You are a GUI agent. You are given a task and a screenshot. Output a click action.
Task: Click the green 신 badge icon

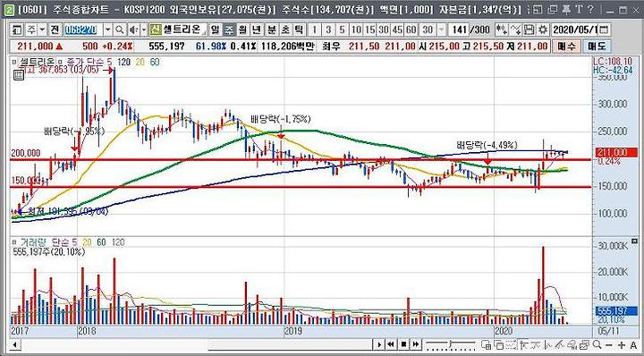click(155, 30)
